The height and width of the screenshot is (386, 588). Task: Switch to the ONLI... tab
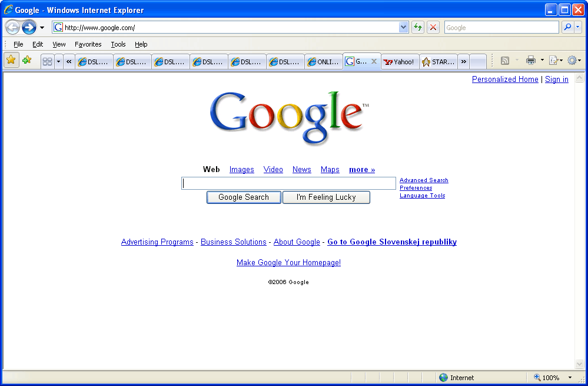click(x=324, y=61)
